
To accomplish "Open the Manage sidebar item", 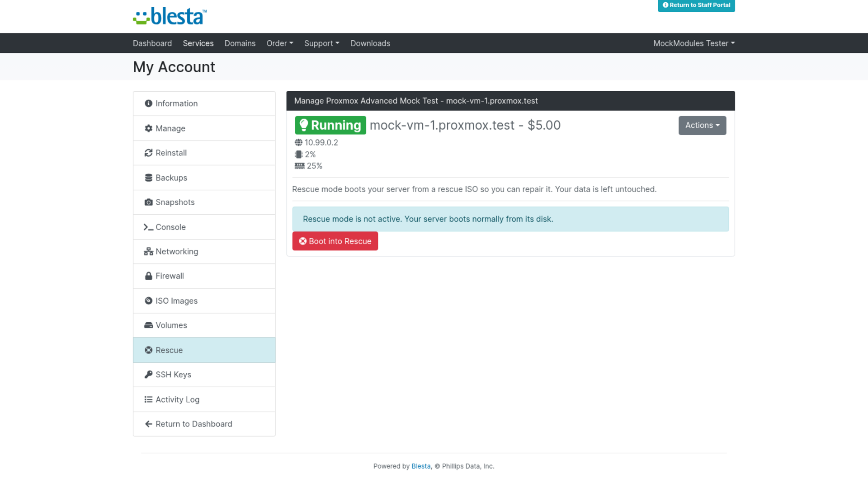I will 204,128.
